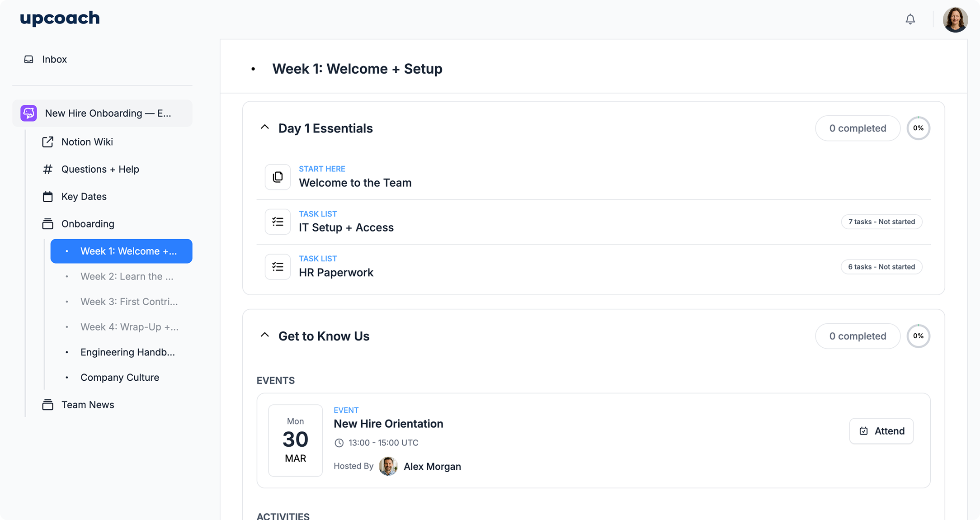Click the Welcome to the Team page icon
This screenshot has height=520, width=980.
click(278, 177)
